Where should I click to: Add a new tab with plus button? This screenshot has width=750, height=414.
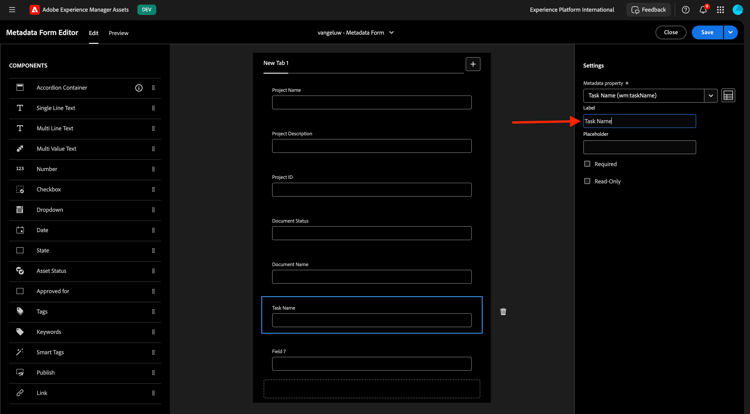coord(473,64)
